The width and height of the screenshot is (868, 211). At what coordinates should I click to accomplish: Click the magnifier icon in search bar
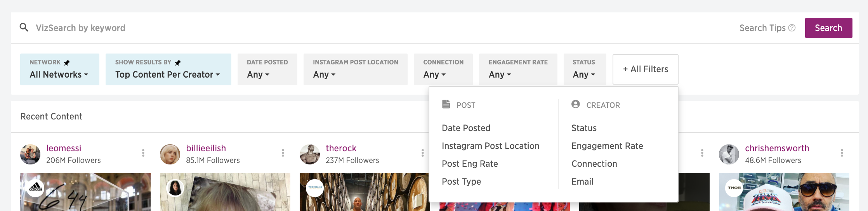[24, 28]
